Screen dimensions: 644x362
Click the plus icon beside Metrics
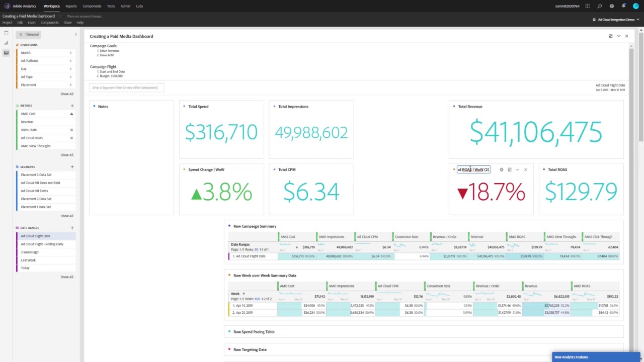point(72,106)
